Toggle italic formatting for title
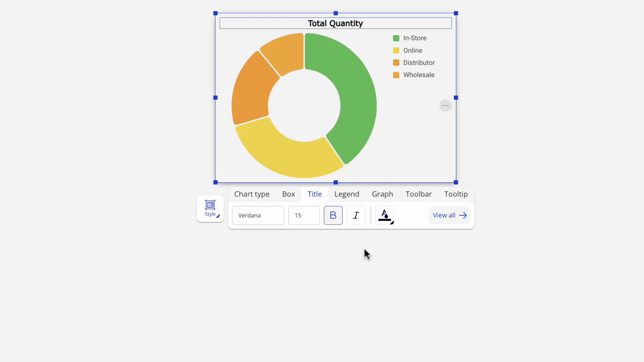The width and height of the screenshot is (644, 362). pos(356,215)
